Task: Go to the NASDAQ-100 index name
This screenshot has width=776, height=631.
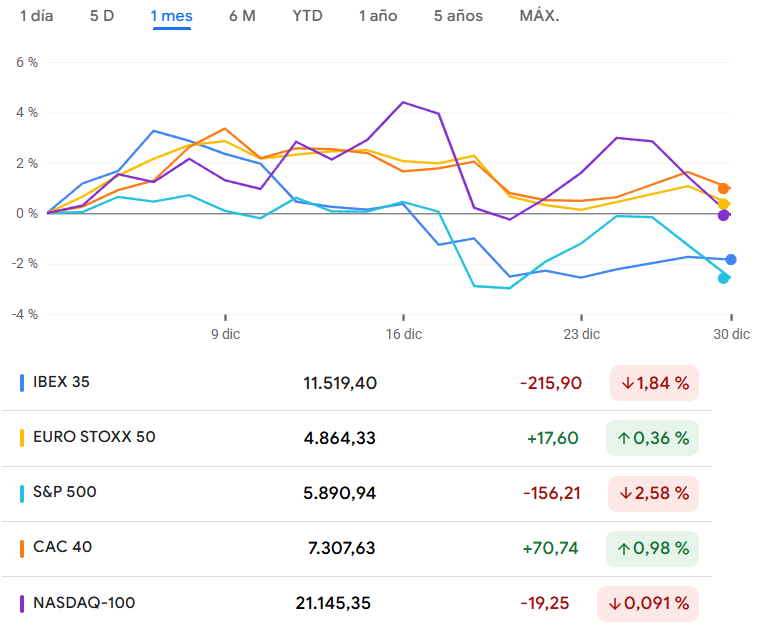Action: [x=84, y=603]
